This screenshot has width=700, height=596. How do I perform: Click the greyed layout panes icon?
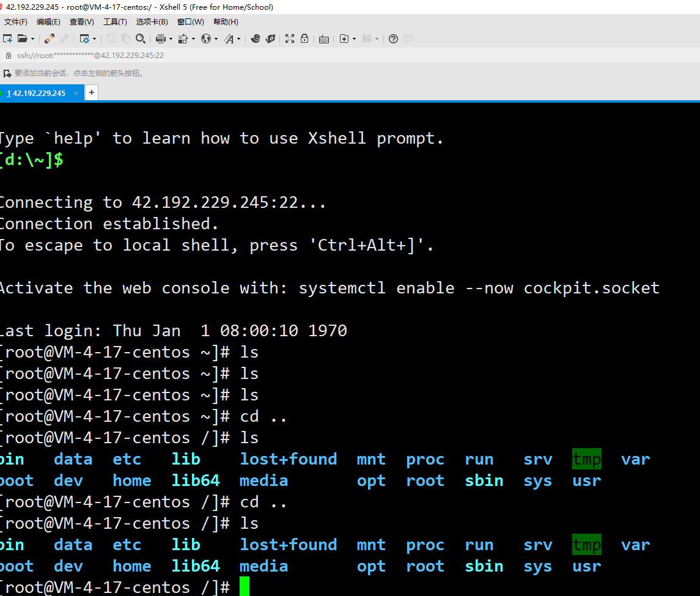point(367,39)
